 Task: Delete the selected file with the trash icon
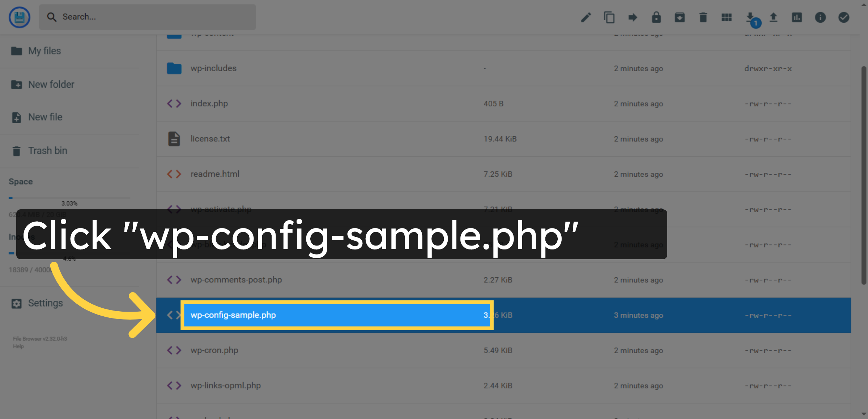[x=703, y=17]
